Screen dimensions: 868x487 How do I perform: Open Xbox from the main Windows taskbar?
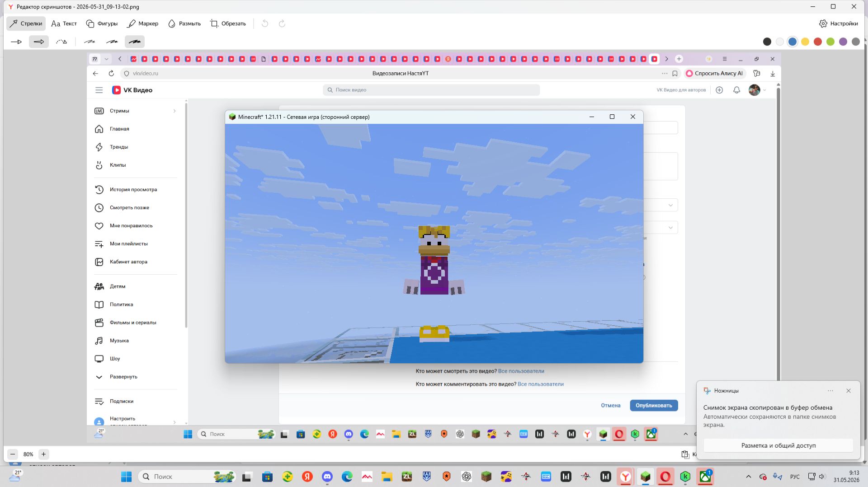click(705, 477)
